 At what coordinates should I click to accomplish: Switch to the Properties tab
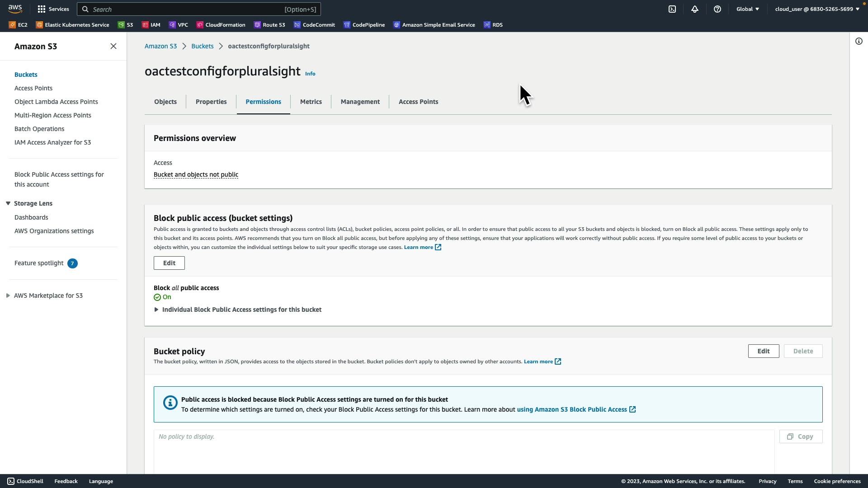tap(211, 102)
